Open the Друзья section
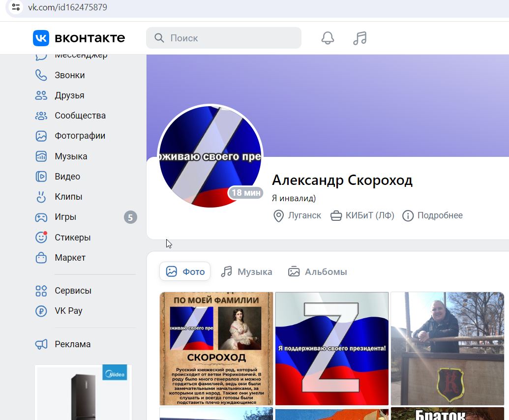Viewport: 509px width, 420px height. pos(69,95)
